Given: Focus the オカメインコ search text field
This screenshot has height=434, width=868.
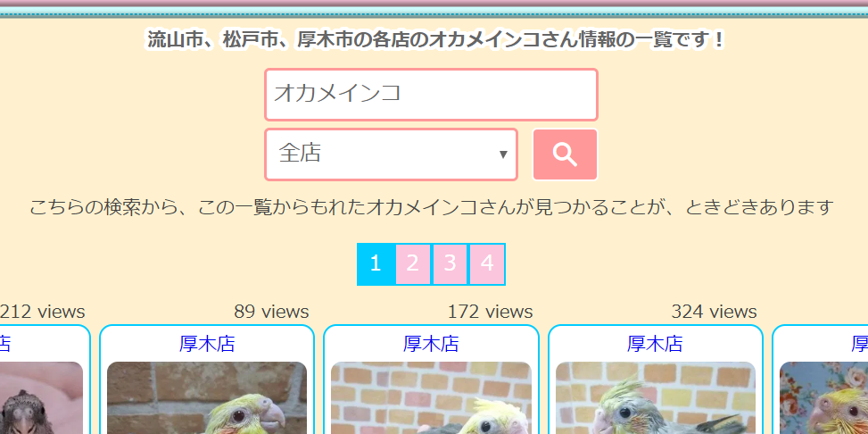Looking at the screenshot, I should click(431, 95).
